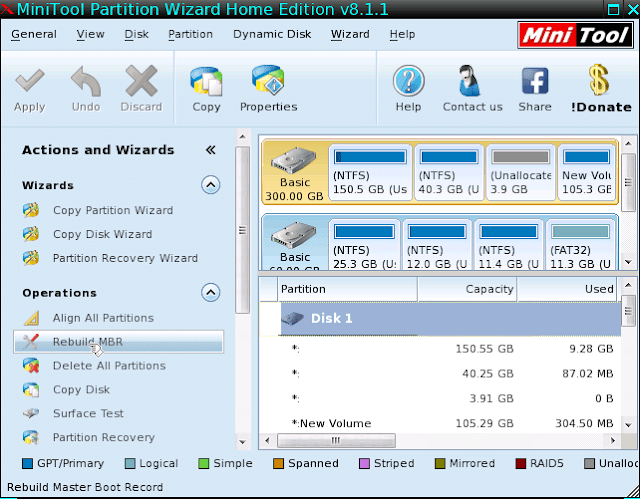Click the Discard X icon
The width and height of the screenshot is (640, 499).
141,80
